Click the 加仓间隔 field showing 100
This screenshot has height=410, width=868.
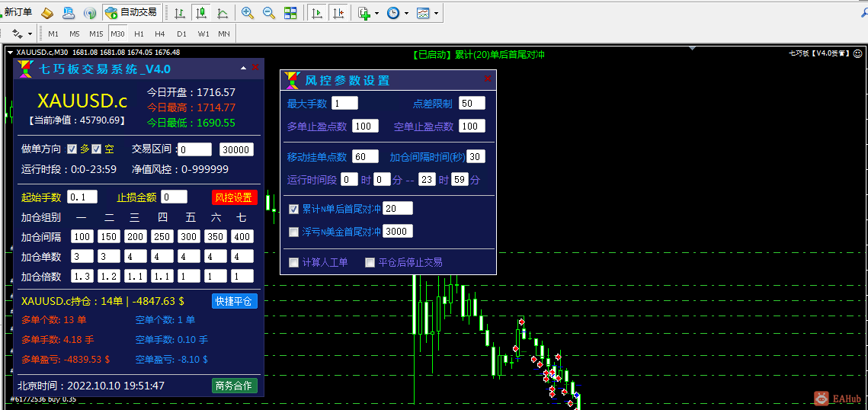tap(82, 237)
